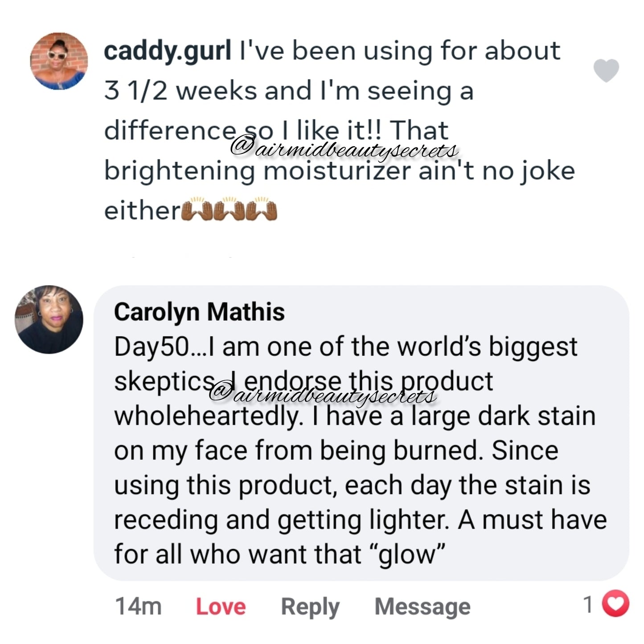The image size is (644, 644).
Task: Click the last raised hands emoji
Action: (262, 209)
